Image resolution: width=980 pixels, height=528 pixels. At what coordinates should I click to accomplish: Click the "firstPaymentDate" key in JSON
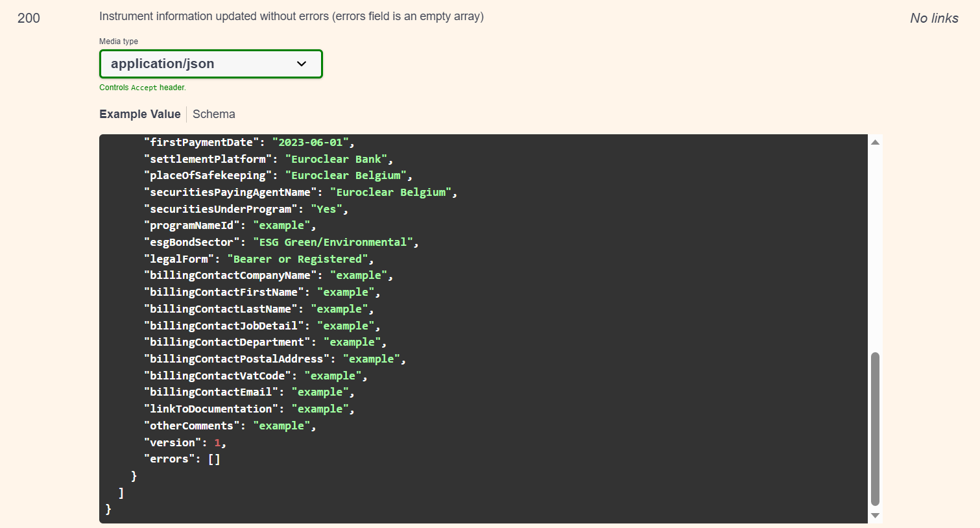[202, 142]
